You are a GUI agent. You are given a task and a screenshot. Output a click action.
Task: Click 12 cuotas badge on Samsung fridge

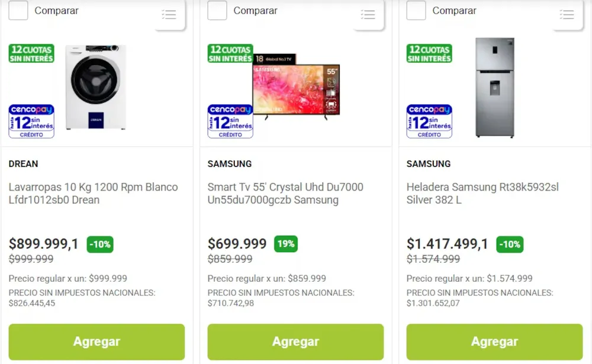coord(429,54)
